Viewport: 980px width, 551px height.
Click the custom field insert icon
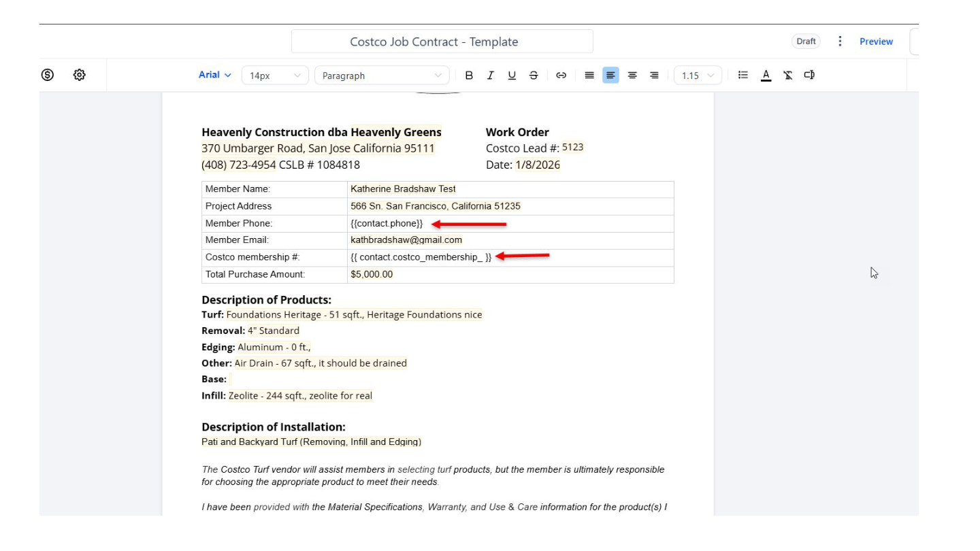pos(809,76)
